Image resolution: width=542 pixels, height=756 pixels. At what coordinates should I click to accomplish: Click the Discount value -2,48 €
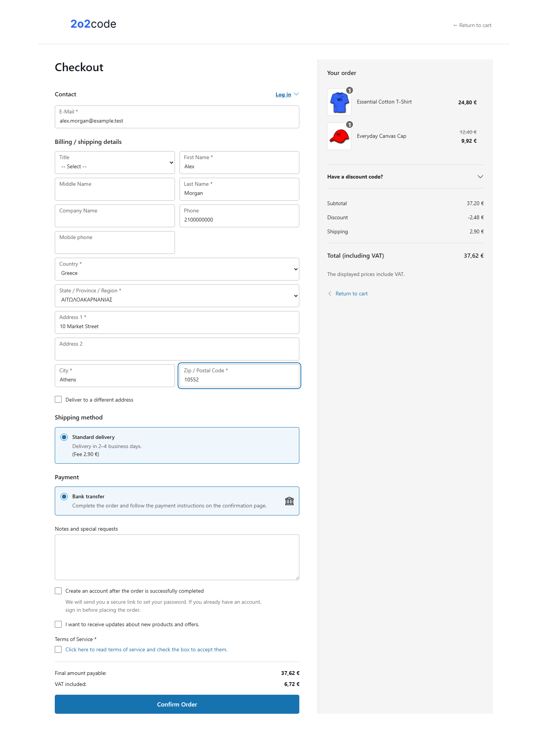point(475,217)
